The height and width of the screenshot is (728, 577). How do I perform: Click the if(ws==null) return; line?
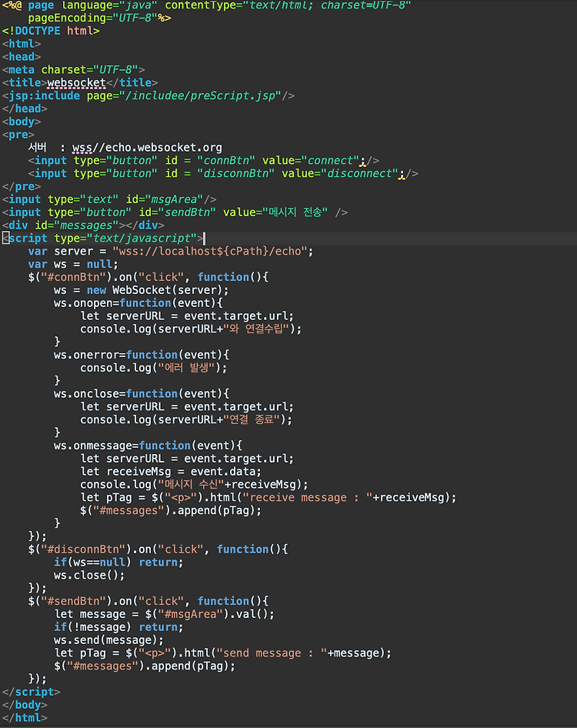[118, 563]
